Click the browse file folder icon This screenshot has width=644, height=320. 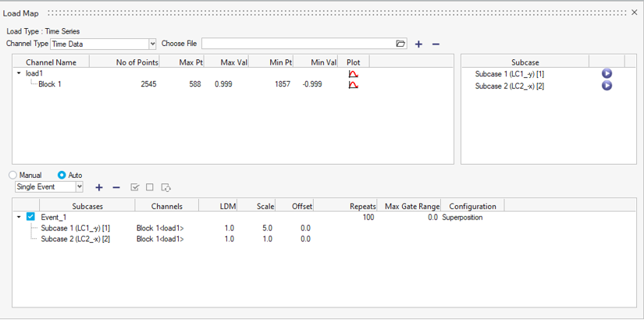click(x=400, y=44)
